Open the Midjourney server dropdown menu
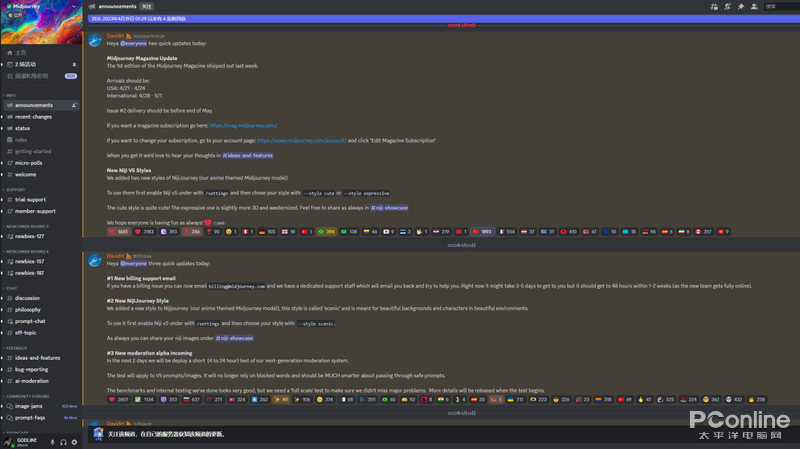 tap(74, 7)
